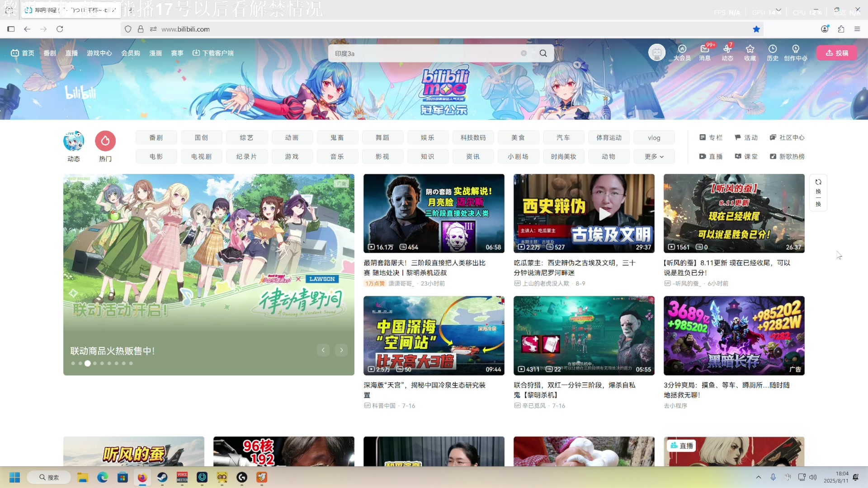Go back with browser back arrow
The image size is (868, 488).
tap(27, 29)
